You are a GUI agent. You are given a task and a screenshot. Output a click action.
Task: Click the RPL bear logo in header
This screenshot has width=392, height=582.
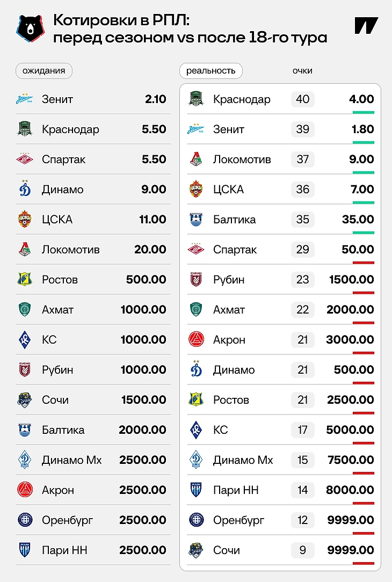coord(31,29)
